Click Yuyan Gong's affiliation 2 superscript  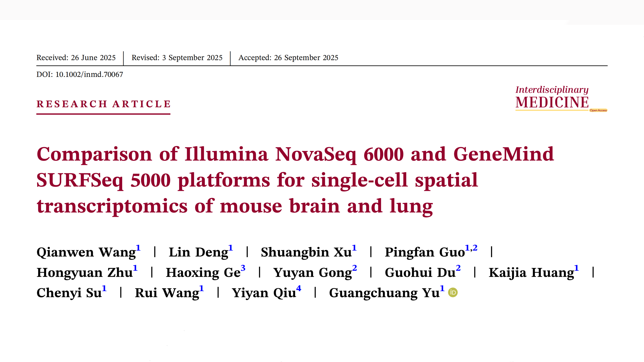coord(354,268)
